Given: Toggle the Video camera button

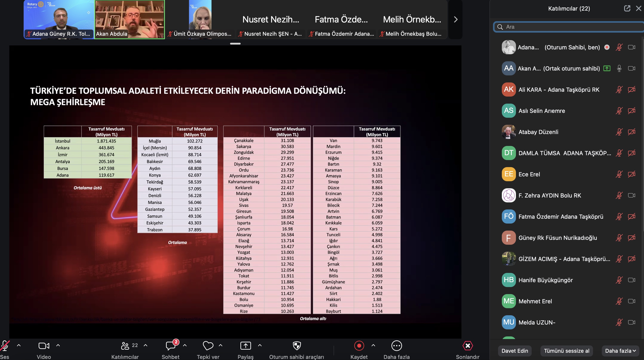Looking at the screenshot, I should (x=44, y=346).
